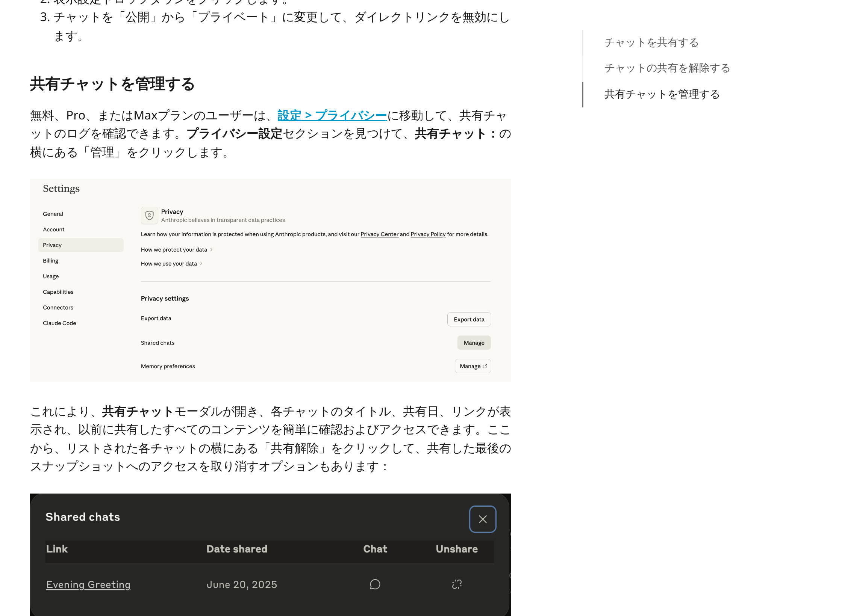Jump to チャットを共有する in the table of contents
842x616 pixels.
click(x=651, y=42)
